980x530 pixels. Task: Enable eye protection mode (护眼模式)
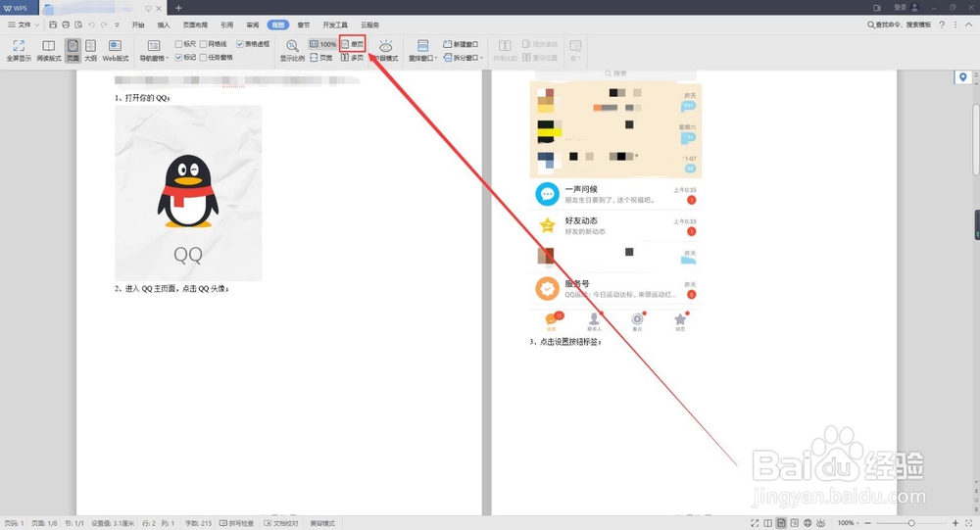385,50
